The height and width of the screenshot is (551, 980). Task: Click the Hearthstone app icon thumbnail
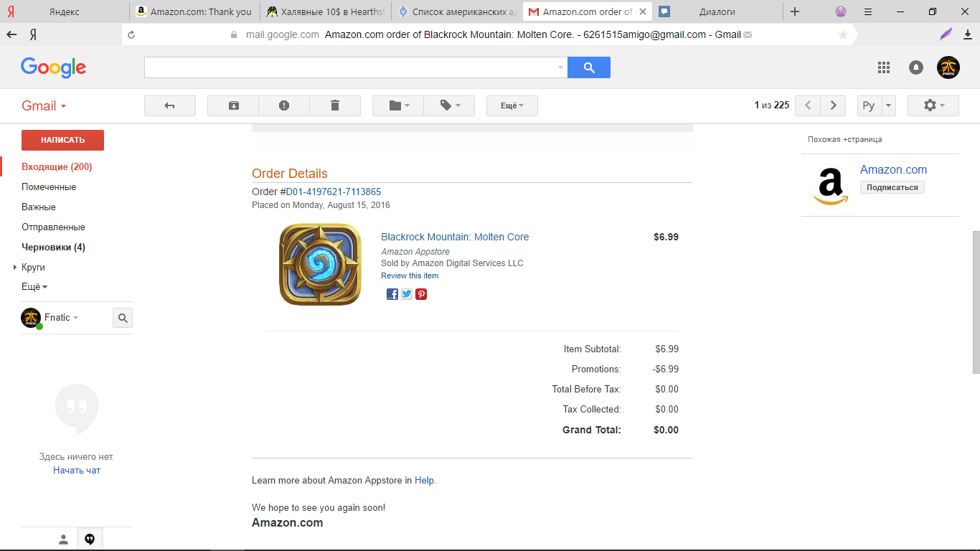click(x=320, y=265)
